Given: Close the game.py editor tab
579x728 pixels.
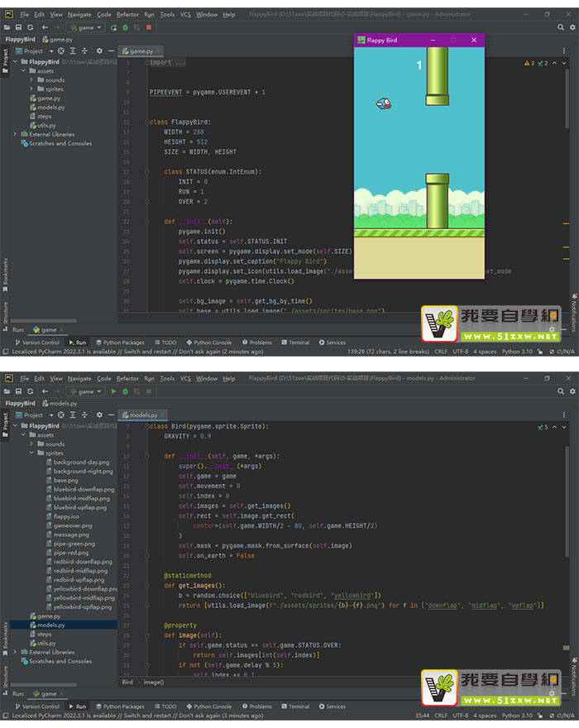Looking at the screenshot, I should pyautogui.click(x=158, y=51).
